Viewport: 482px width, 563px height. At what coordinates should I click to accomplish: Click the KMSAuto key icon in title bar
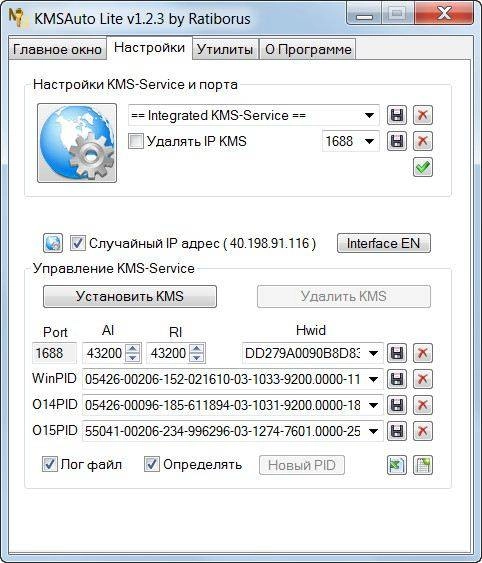coord(18,18)
